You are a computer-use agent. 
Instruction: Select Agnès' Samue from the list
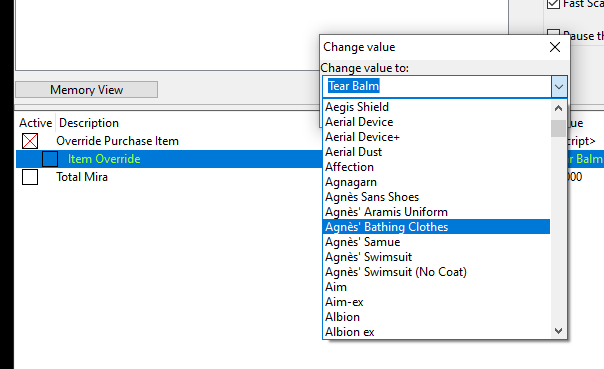tap(436, 242)
